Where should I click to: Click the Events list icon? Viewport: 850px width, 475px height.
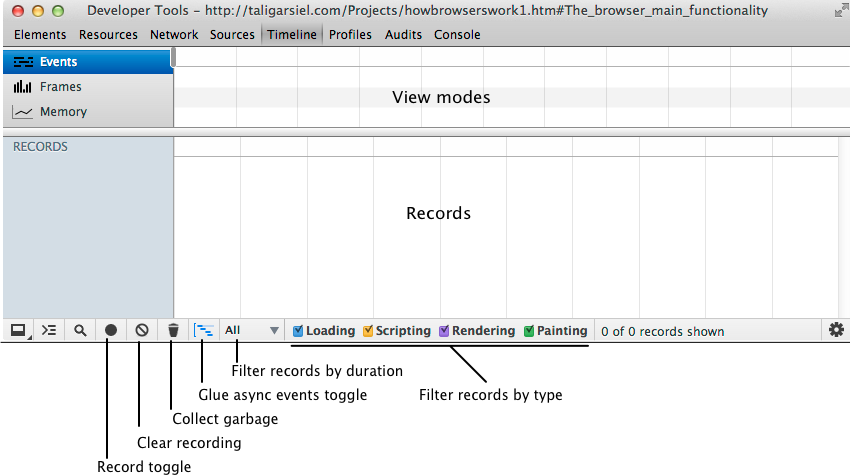23,62
